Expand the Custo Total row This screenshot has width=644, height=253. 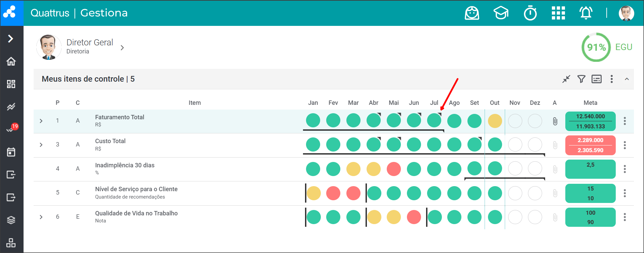[41, 145]
